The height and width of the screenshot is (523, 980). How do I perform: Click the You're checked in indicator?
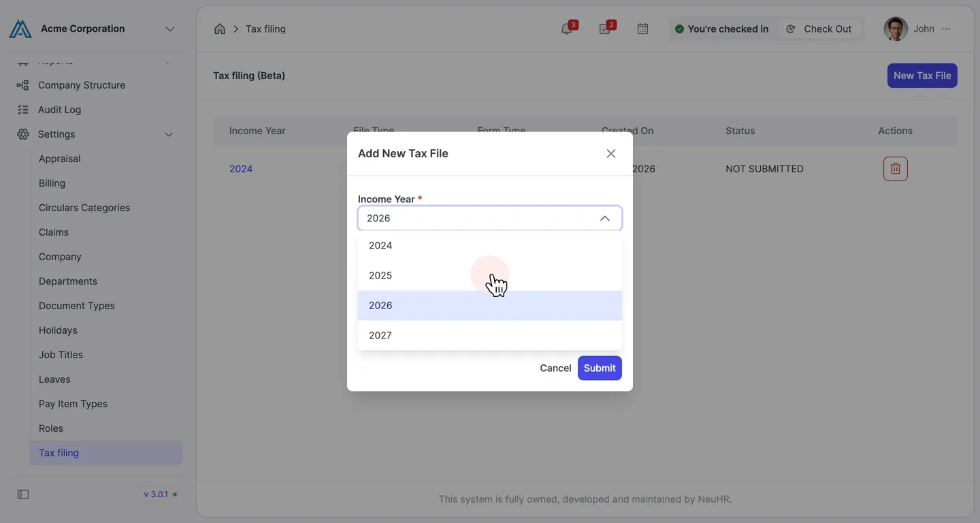[x=721, y=29]
